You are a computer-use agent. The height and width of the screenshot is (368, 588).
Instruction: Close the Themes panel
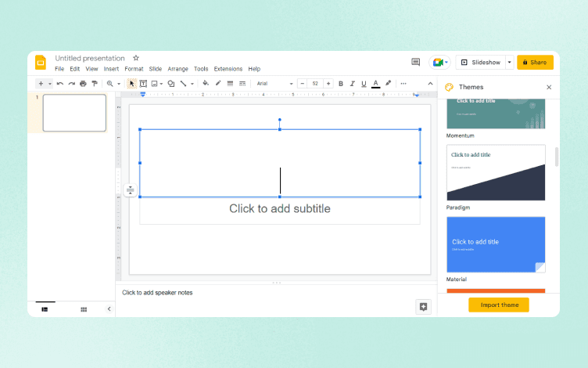pos(549,87)
